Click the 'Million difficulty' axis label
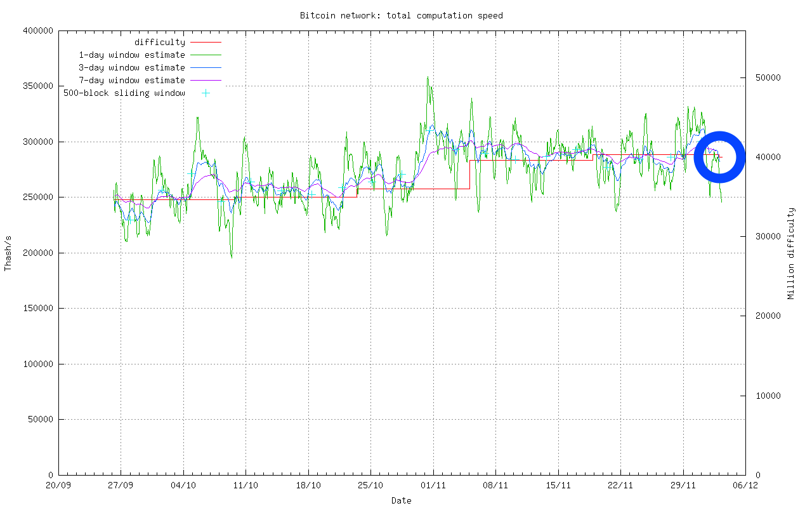The height and width of the screenshot is (508, 812). click(791, 253)
